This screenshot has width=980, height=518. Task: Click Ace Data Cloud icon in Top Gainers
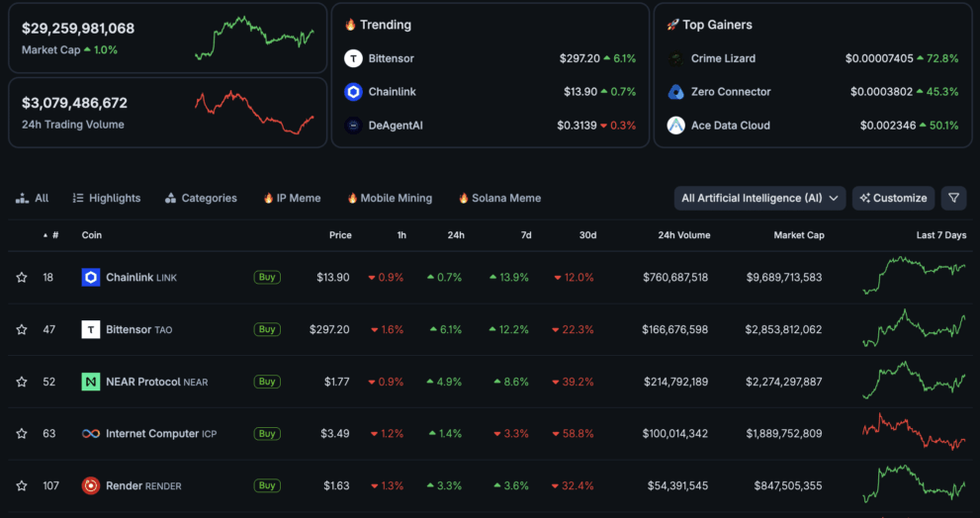point(676,126)
